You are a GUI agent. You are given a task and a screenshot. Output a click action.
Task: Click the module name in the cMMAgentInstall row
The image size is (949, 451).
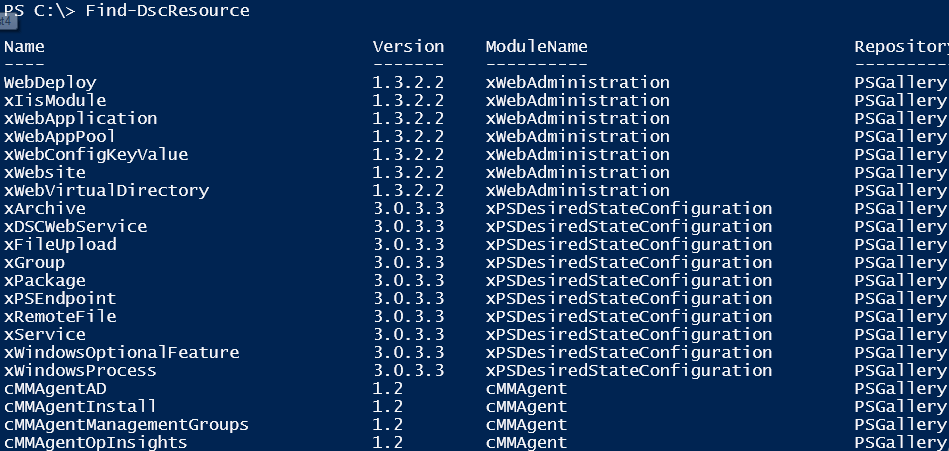tap(526, 406)
